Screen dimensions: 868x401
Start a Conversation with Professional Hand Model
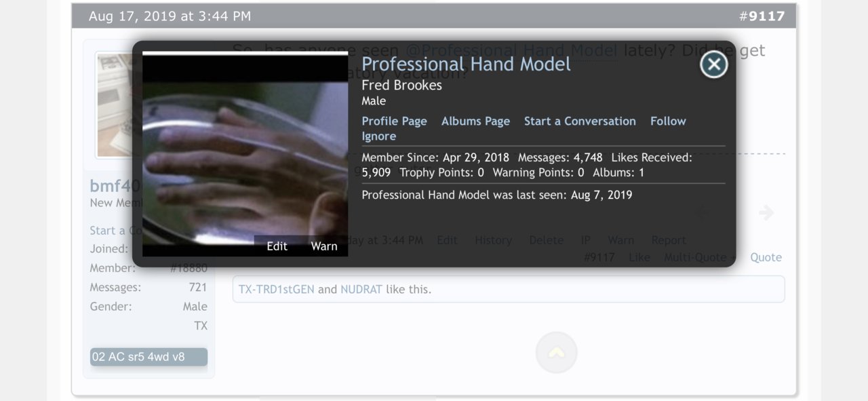[x=580, y=121]
